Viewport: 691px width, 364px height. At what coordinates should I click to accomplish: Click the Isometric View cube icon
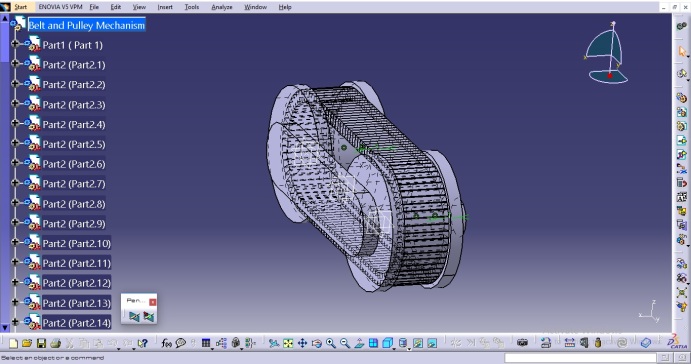click(387, 343)
